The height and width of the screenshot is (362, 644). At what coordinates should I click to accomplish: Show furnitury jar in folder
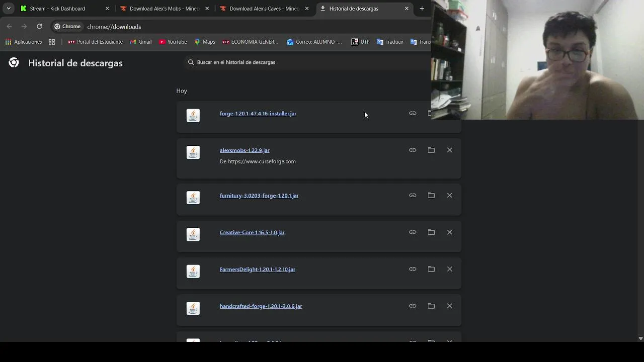click(431, 195)
